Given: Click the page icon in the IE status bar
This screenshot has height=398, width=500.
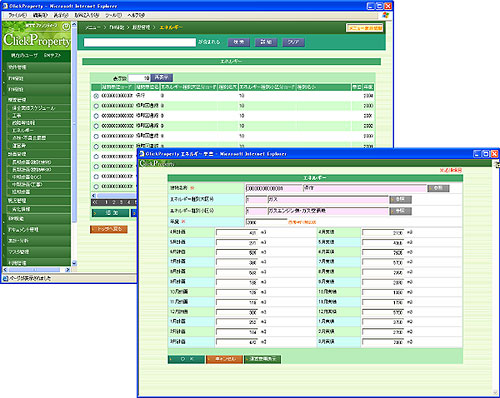Looking at the screenshot, I should [6, 278].
